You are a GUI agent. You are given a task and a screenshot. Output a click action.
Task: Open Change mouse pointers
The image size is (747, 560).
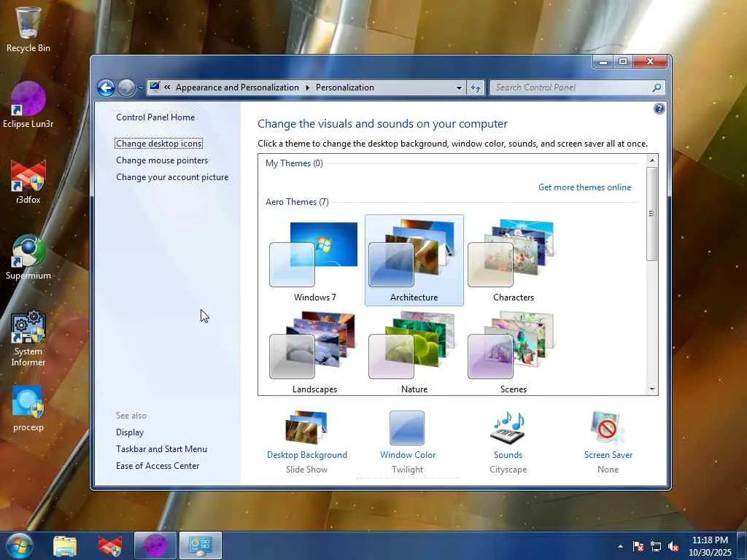tap(162, 160)
